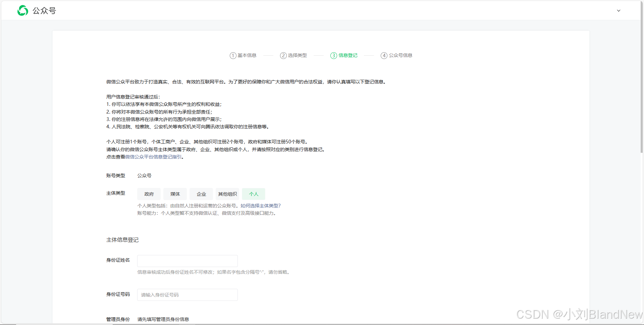Click the 主体信息登记 section heading
This screenshot has width=644, height=325.
tap(122, 240)
